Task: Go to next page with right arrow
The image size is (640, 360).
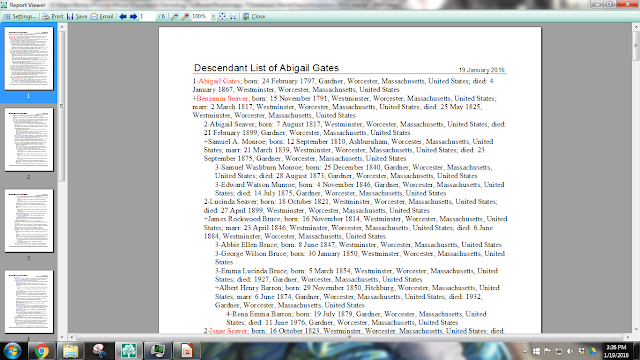Action: point(133,16)
